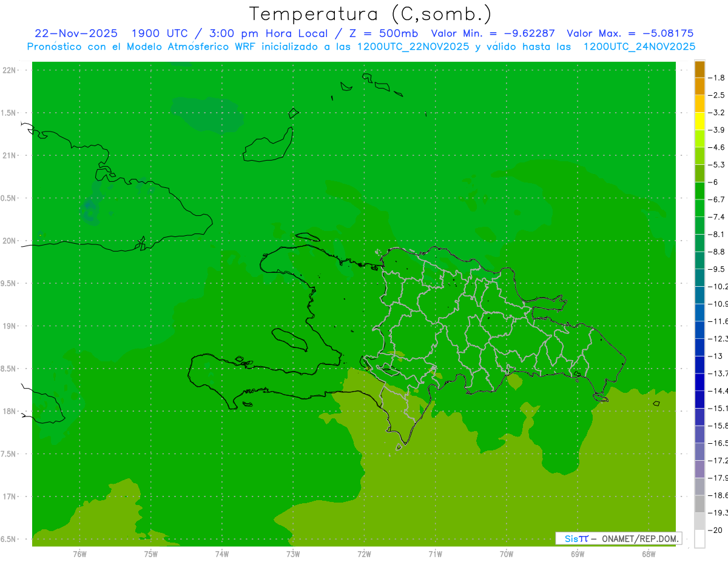Click the olive swatch between -5.3 and -6
The height and width of the screenshot is (562, 728).
tap(699, 173)
